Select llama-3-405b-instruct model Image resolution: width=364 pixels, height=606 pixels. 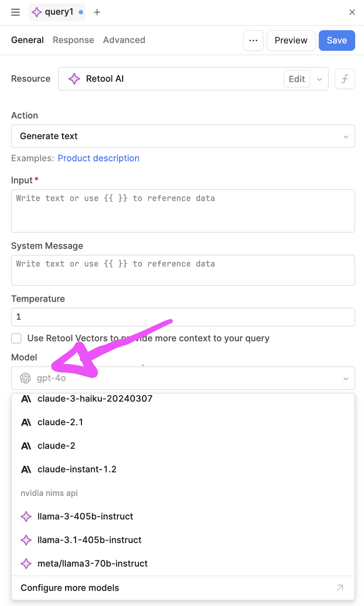pos(183,517)
